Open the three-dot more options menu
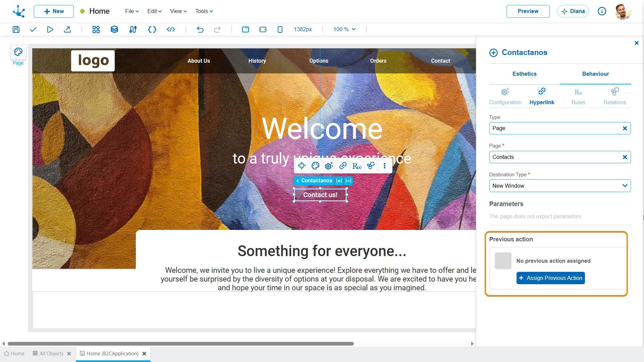644x362 pixels. coord(385,166)
